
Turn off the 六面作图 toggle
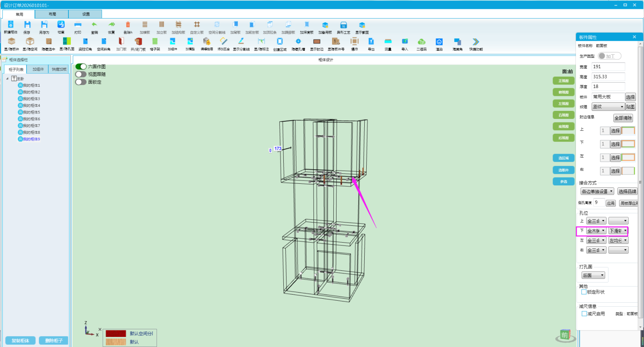[81, 66]
